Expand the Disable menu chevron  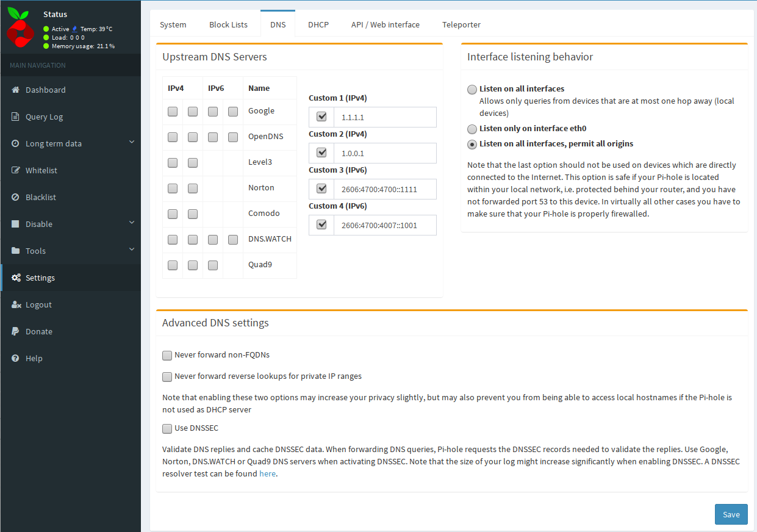(x=132, y=223)
